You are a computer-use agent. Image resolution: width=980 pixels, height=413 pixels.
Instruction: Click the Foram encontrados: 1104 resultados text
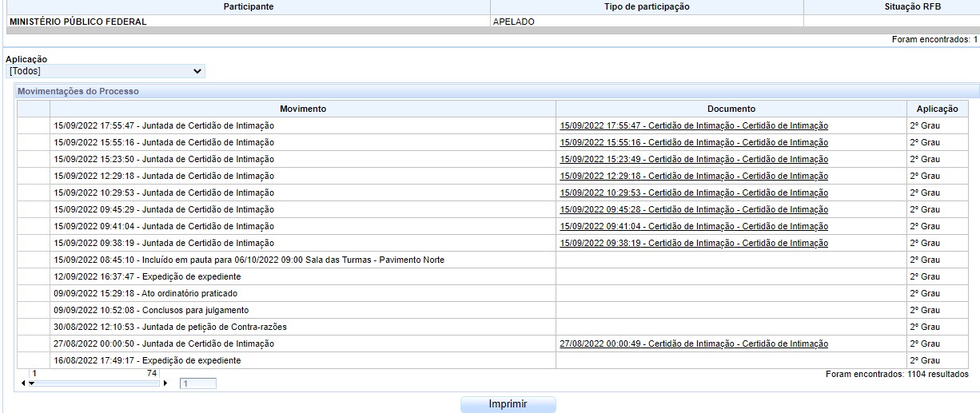point(897,374)
